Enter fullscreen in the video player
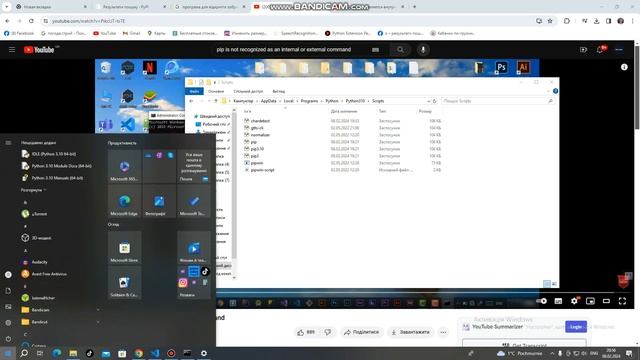This screenshot has height=360, width=640. 622,301
